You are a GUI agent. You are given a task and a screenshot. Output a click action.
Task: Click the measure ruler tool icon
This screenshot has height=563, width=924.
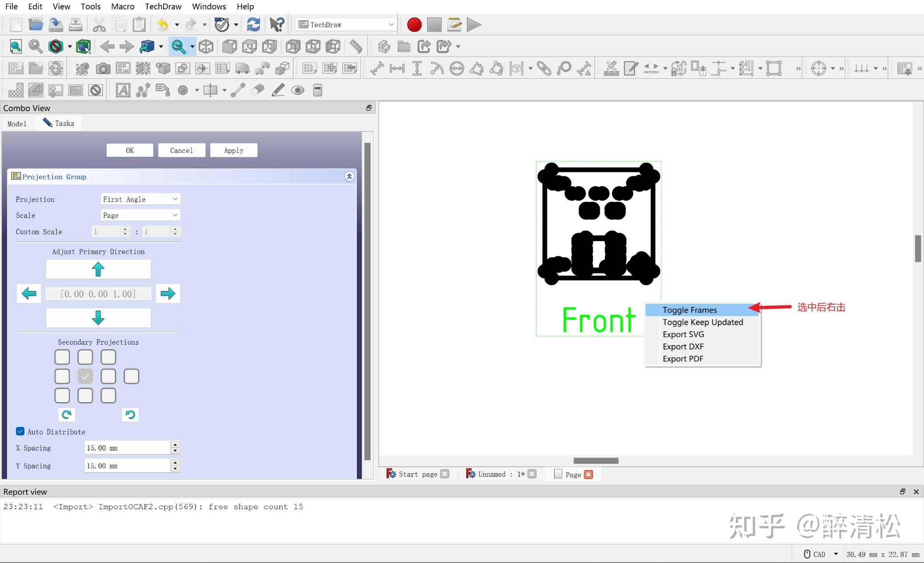tap(355, 46)
